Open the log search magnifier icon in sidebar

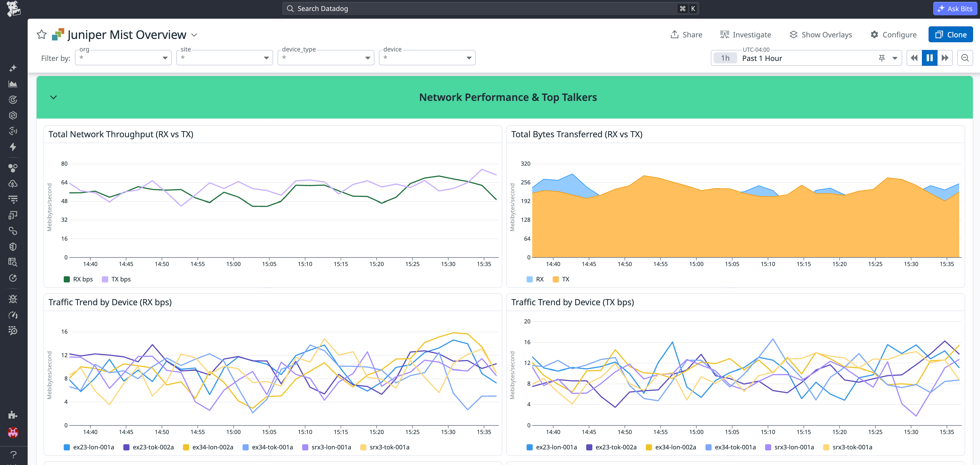pos(13,262)
